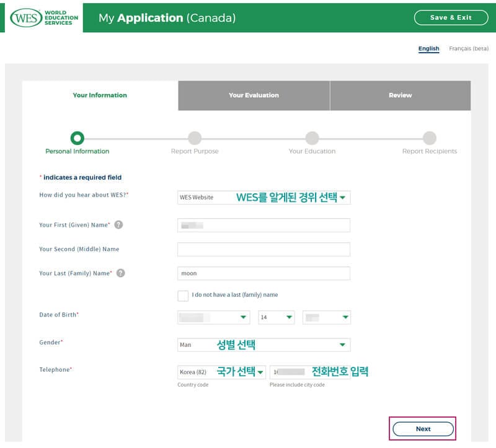Switch to the Your Evaluation tab
This screenshot has width=496, height=448.
(x=254, y=95)
